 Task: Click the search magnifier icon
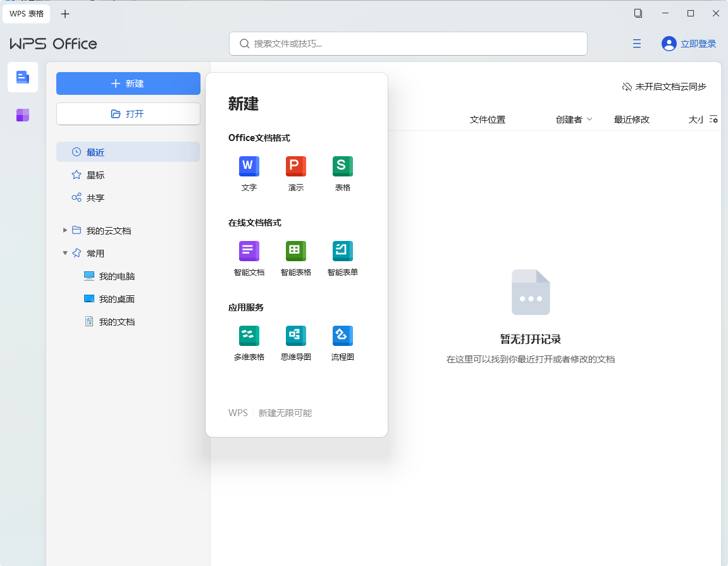pyautogui.click(x=244, y=44)
